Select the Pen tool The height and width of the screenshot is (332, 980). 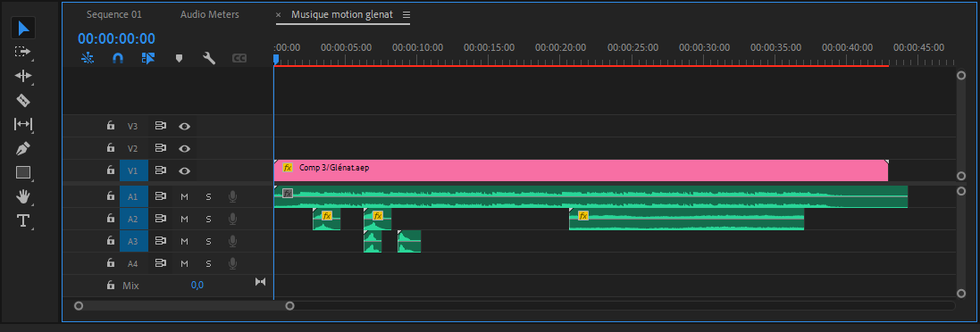23,148
